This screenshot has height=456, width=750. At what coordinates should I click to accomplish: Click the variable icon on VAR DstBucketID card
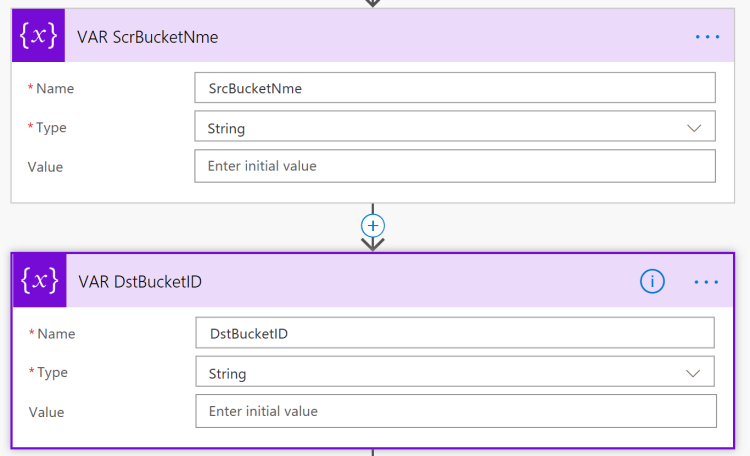37,281
